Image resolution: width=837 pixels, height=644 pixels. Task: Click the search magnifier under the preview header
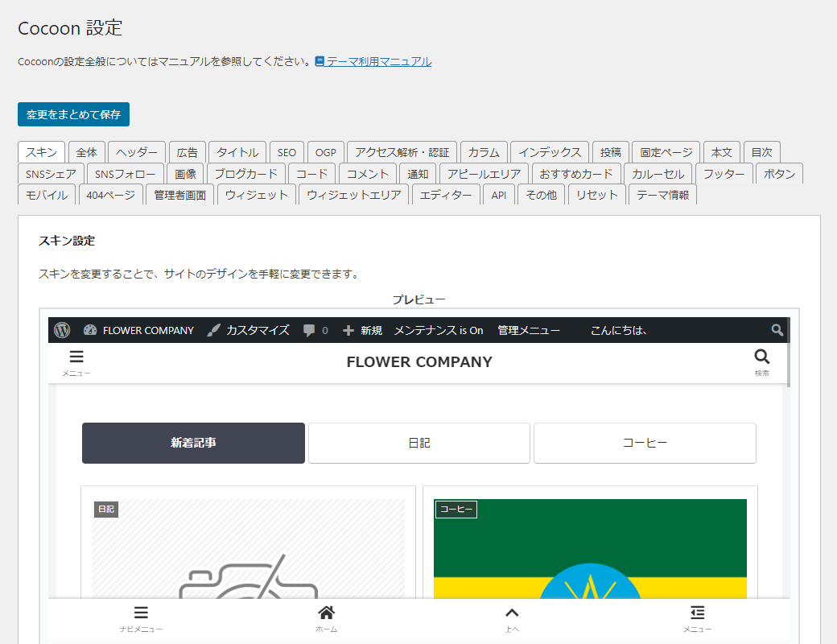761,357
